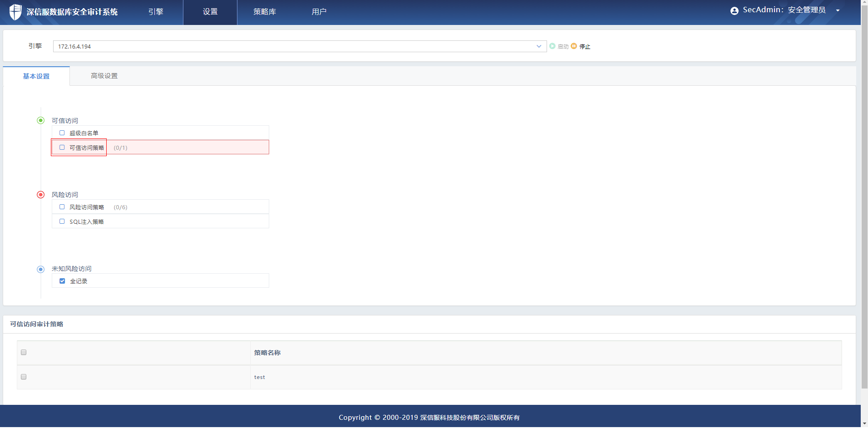Click the orange stop engine icon
Screen dimensions: 868x428
[x=574, y=46]
